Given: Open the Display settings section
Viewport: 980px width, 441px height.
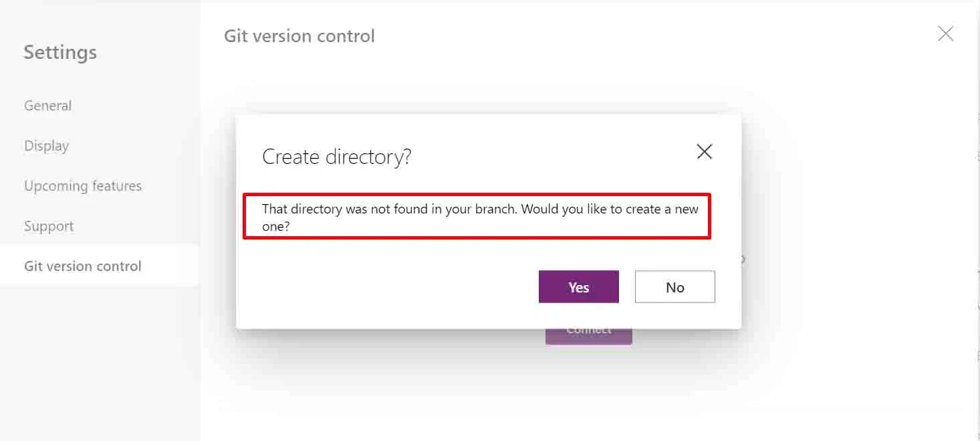Looking at the screenshot, I should (x=46, y=146).
